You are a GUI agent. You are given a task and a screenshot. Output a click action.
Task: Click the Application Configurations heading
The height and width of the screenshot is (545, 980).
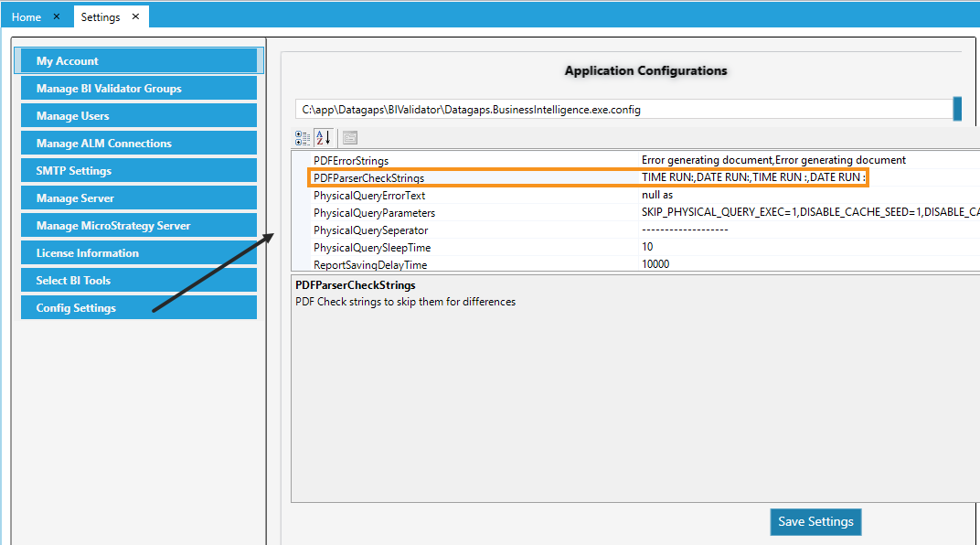click(645, 70)
